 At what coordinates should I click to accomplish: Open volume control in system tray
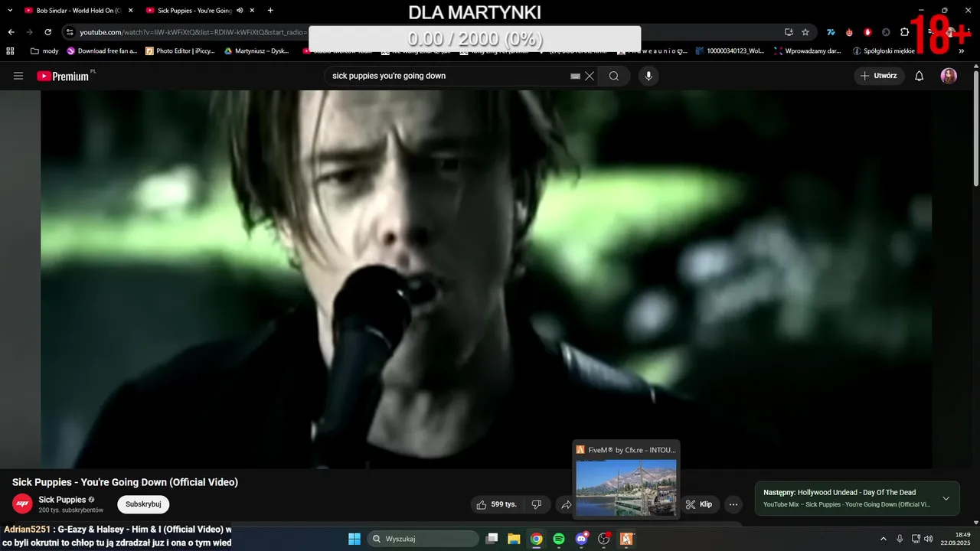pyautogui.click(x=929, y=539)
